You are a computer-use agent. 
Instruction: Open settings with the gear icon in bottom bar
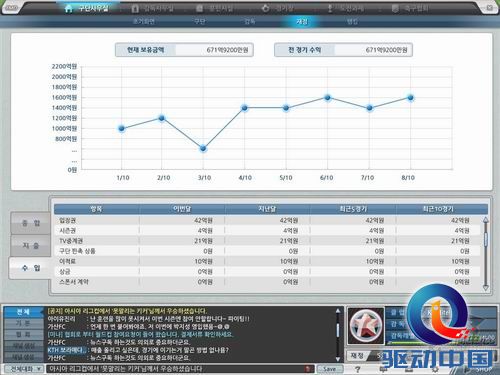[435, 369]
